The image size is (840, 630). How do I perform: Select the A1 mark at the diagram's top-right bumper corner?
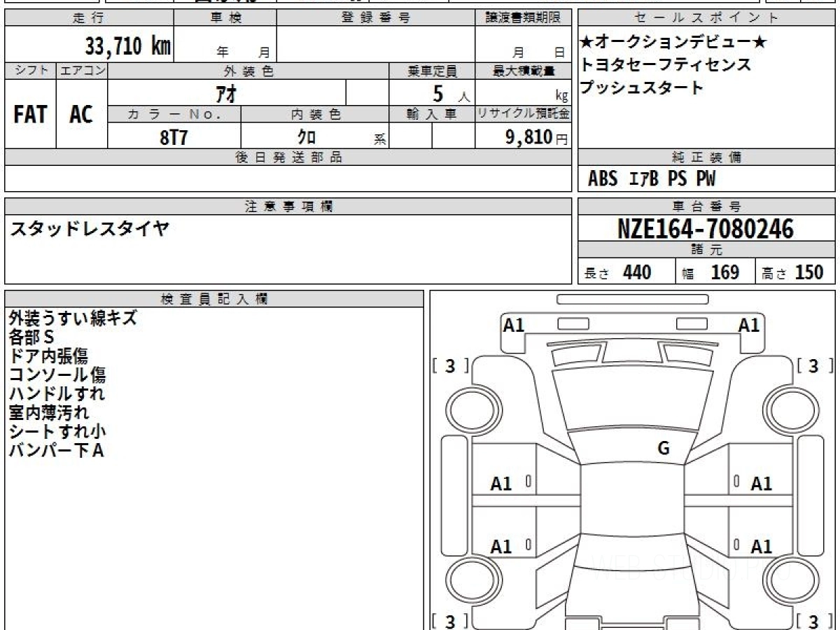pos(749,325)
